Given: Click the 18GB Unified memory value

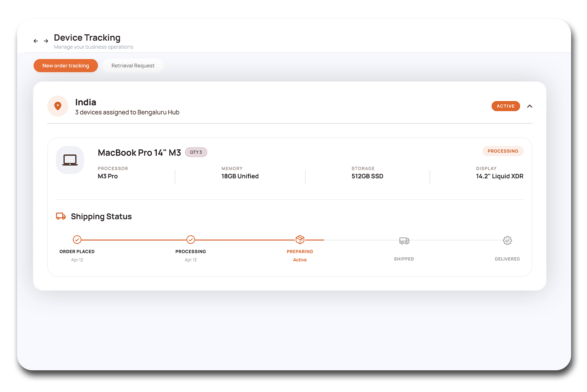Looking at the screenshot, I should tap(240, 176).
